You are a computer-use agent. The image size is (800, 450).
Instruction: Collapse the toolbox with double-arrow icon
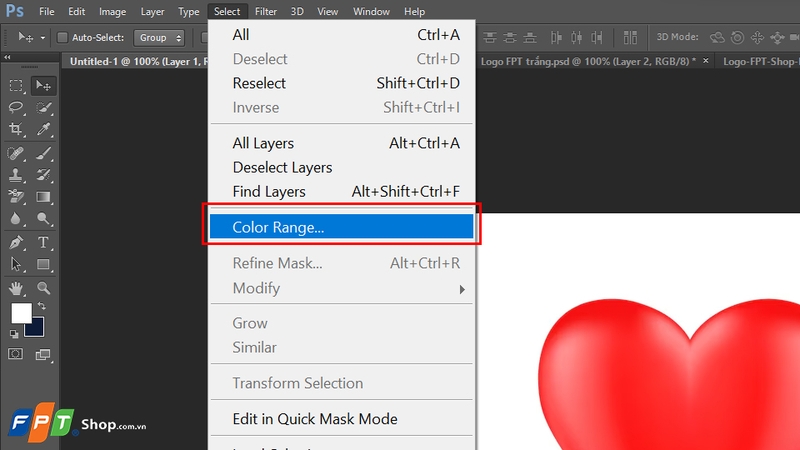coord(7,57)
